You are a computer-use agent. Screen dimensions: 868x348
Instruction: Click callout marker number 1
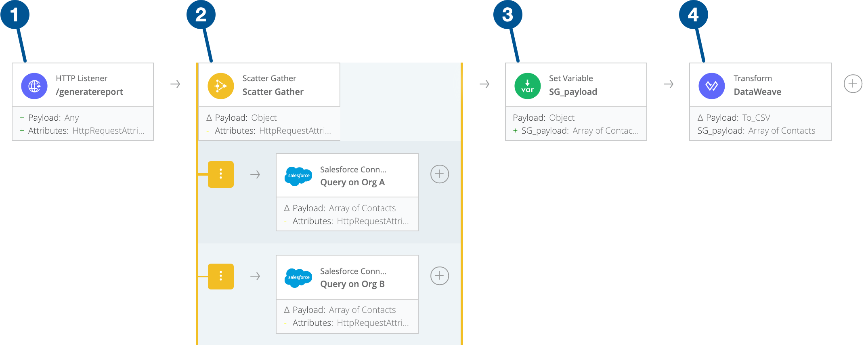[x=15, y=15]
